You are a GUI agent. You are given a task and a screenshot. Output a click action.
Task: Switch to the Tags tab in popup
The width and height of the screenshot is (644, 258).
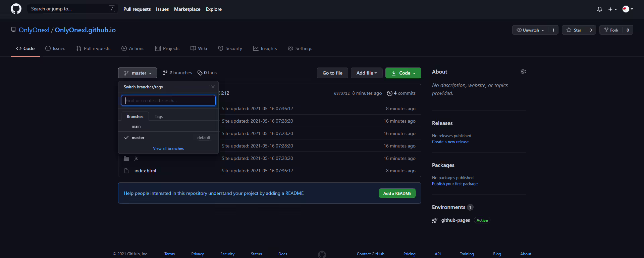[x=159, y=117]
